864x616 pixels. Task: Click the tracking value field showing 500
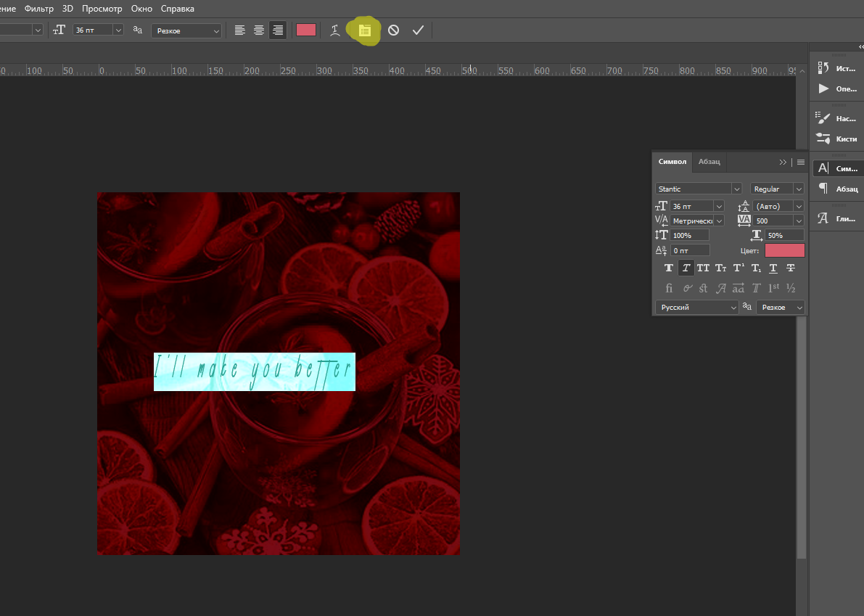coord(772,221)
